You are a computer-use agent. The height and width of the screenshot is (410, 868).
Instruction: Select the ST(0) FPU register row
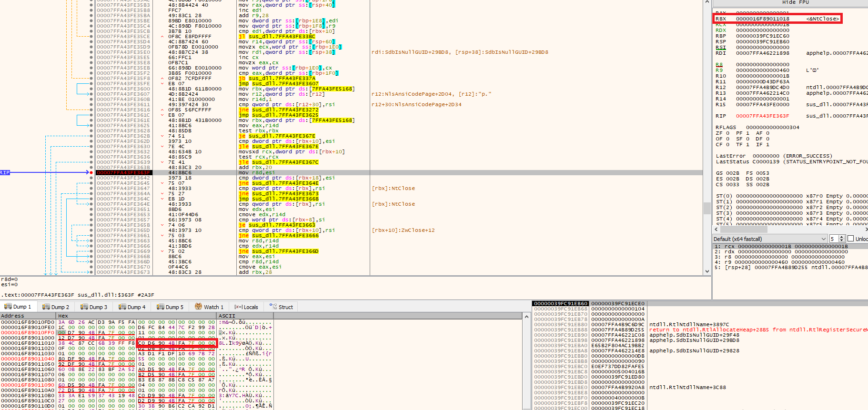pos(791,196)
